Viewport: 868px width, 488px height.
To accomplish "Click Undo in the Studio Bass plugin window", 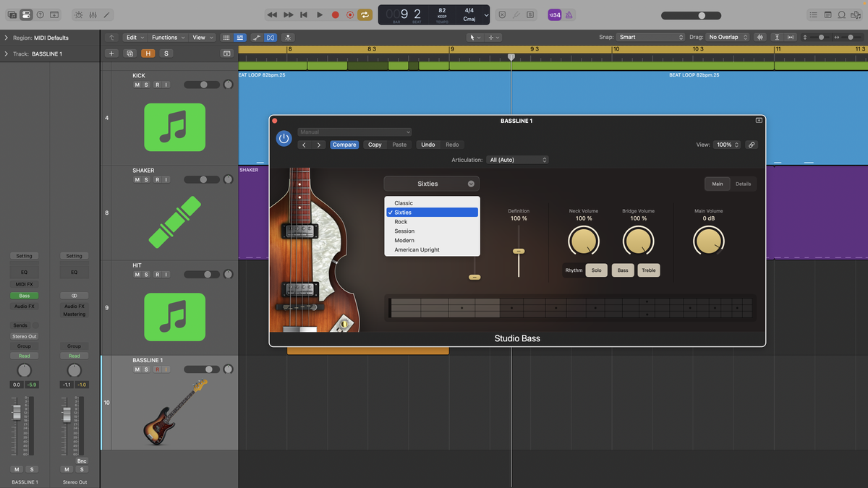I will point(427,145).
